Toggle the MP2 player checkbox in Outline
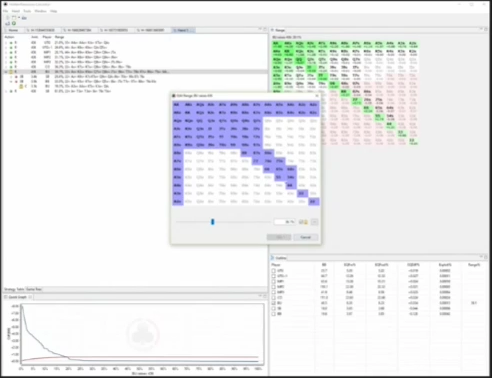Screen dimensions: 492x378 click(274, 287)
